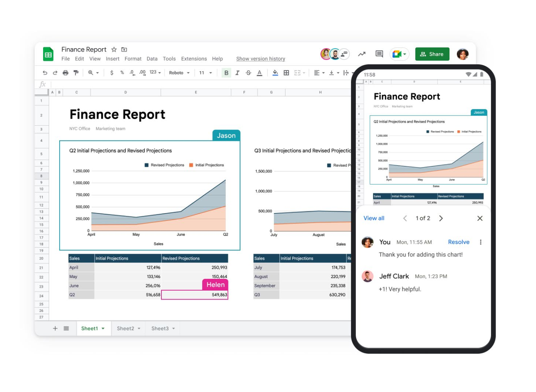Toggle italic formatting
The width and height of the screenshot is (536, 392).
(237, 73)
